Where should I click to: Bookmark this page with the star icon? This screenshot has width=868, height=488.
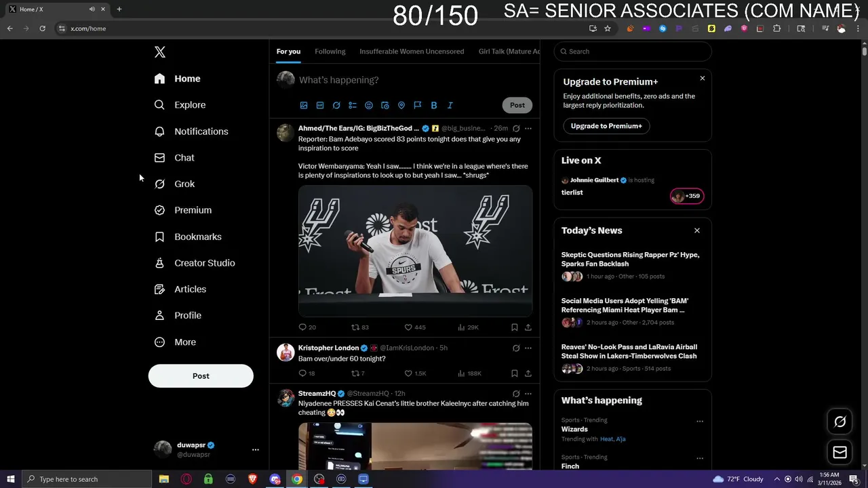[608, 28]
